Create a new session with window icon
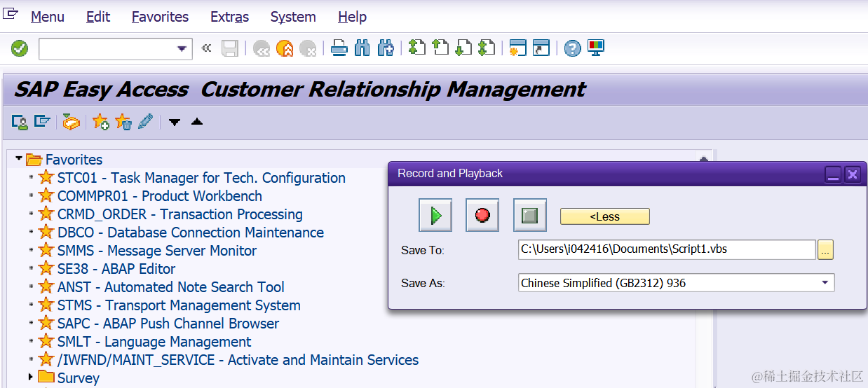The width and height of the screenshot is (868, 388). tap(517, 48)
